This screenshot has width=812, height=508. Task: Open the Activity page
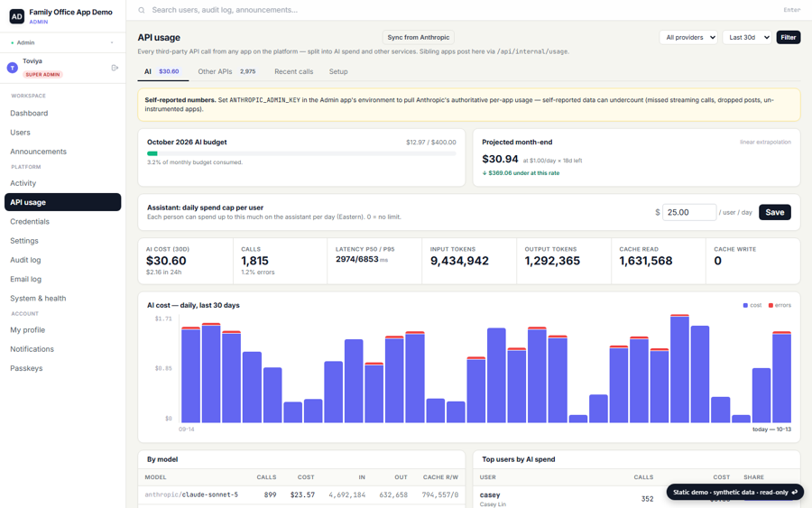tap(62, 183)
